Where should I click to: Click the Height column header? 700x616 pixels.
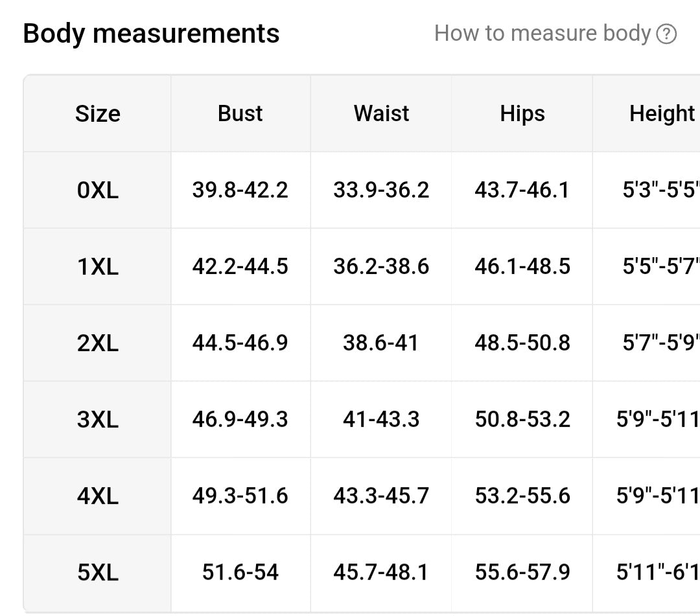pyautogui.click(x=662, y=113)
